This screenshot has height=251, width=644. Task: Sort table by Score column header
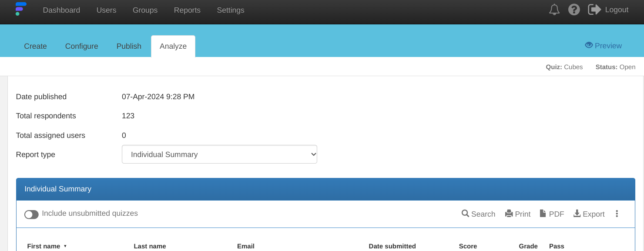468,246
